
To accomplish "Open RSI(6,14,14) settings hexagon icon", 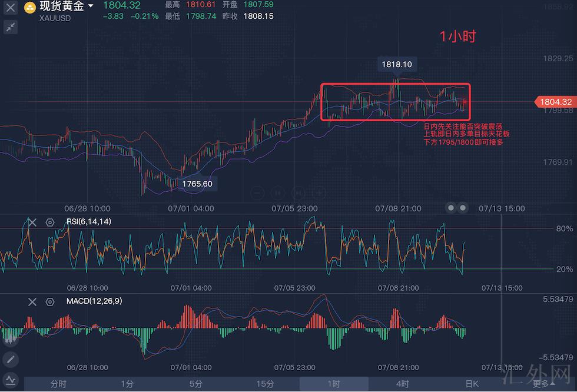I will (50, 222).
